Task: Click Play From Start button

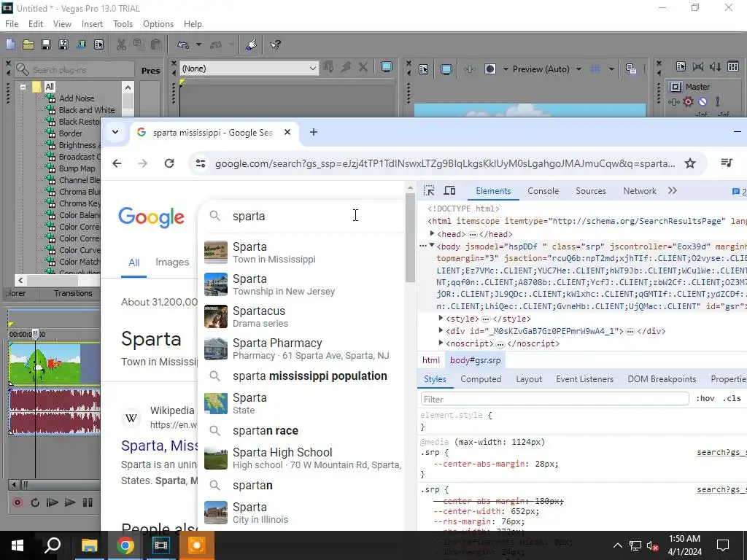Action: (x=52, y=502)
